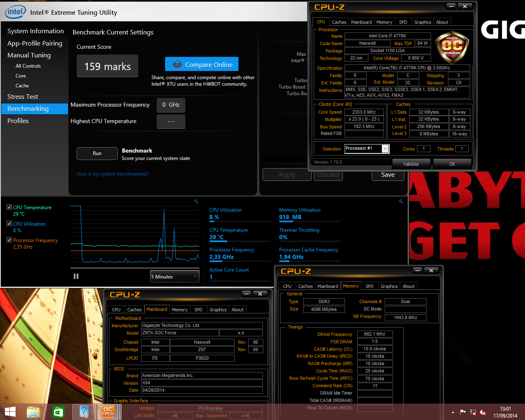Open App-Profile Pairing section
Viewport: 525px width, 420px height.
[x=35, y=43]
